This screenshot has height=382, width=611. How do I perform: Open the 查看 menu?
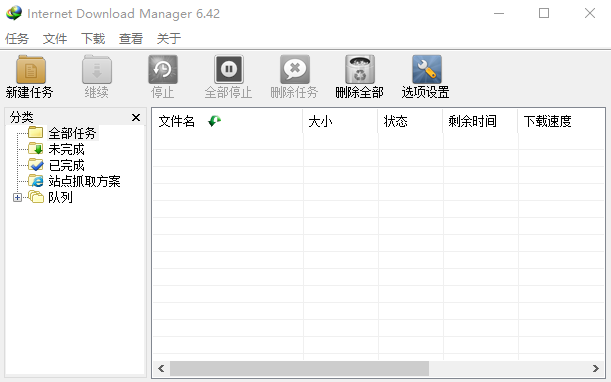tap(131, 39)
